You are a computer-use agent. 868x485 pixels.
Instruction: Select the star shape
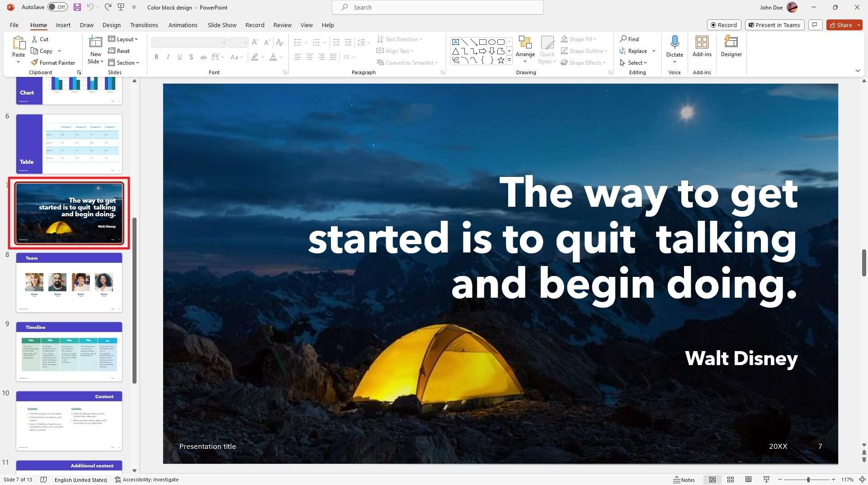click(501, 60)
